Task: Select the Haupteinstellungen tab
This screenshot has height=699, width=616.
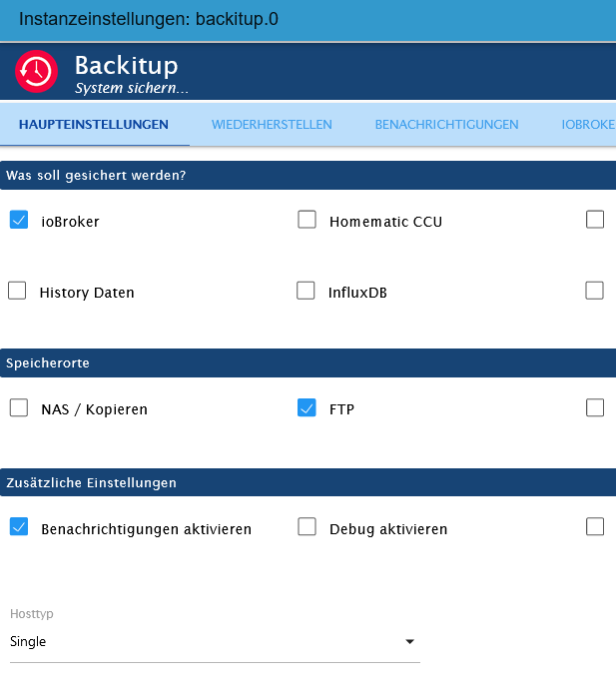Action: click(94, 125)
